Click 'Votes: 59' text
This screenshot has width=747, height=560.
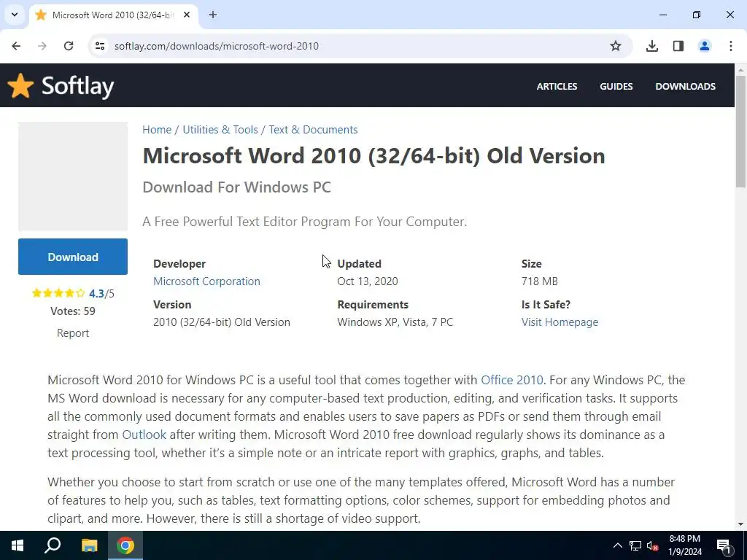click(73, 311)
